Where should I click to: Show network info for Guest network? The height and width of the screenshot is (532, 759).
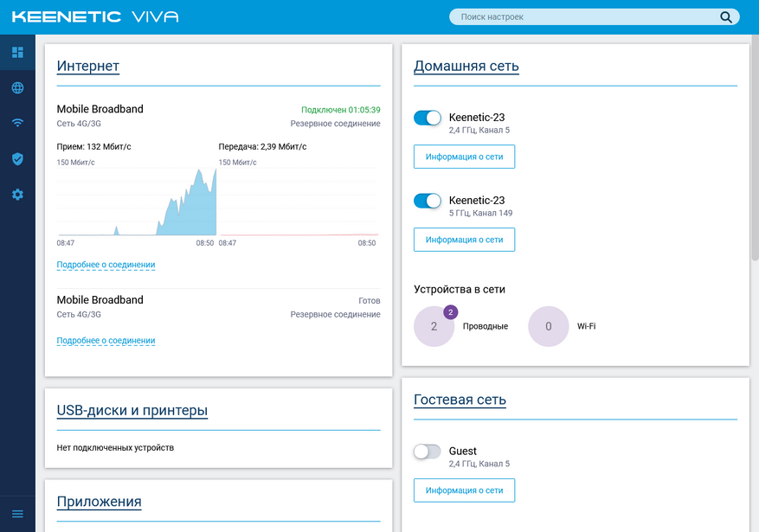point(464,490)
